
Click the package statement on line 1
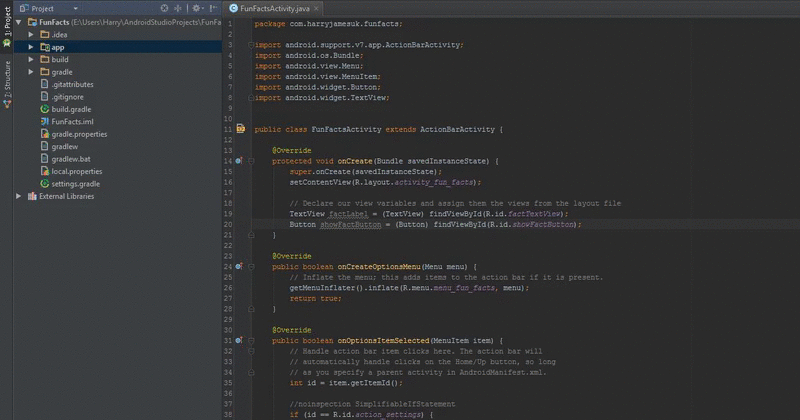coord(329,24)
